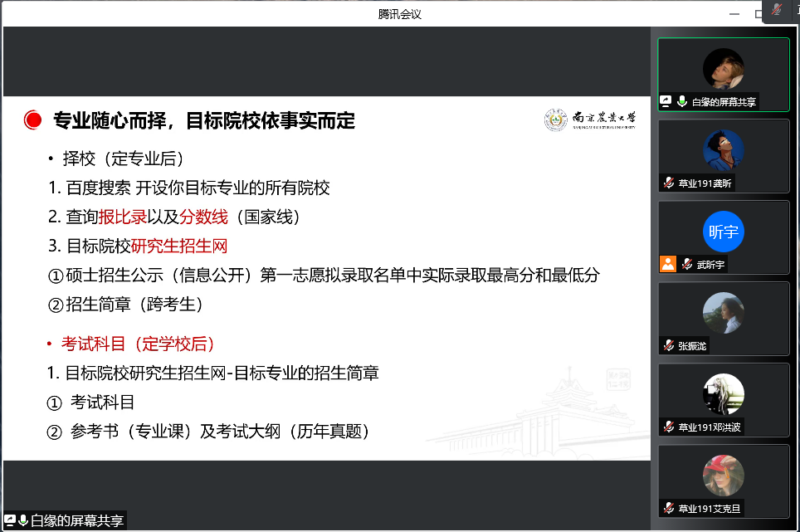800x532 pixels.
Task: Click the muted mic icon beside 张振泷
Action: coord(668,345)
